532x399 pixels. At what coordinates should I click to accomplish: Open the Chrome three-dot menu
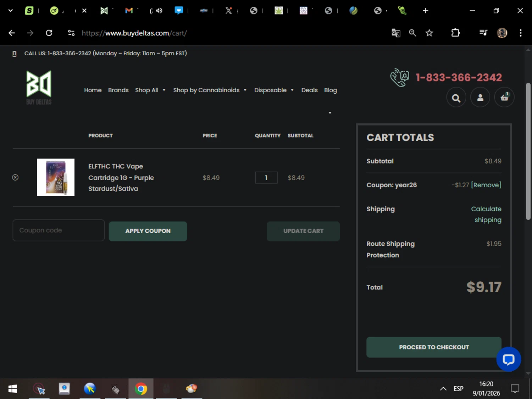[521, 33]
